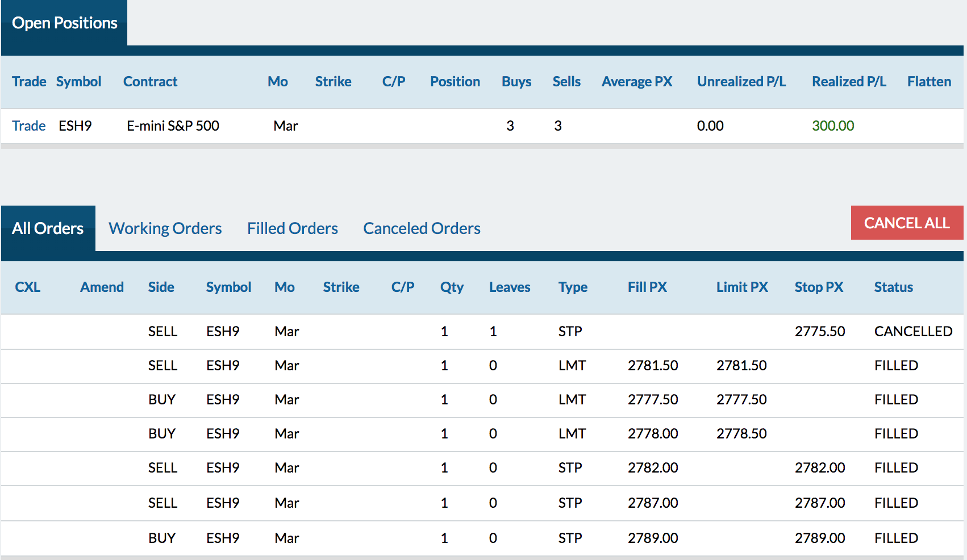Screen dimensions: 967x560
Task: View the Canceled Orders tab
Action: pos(422,228)
